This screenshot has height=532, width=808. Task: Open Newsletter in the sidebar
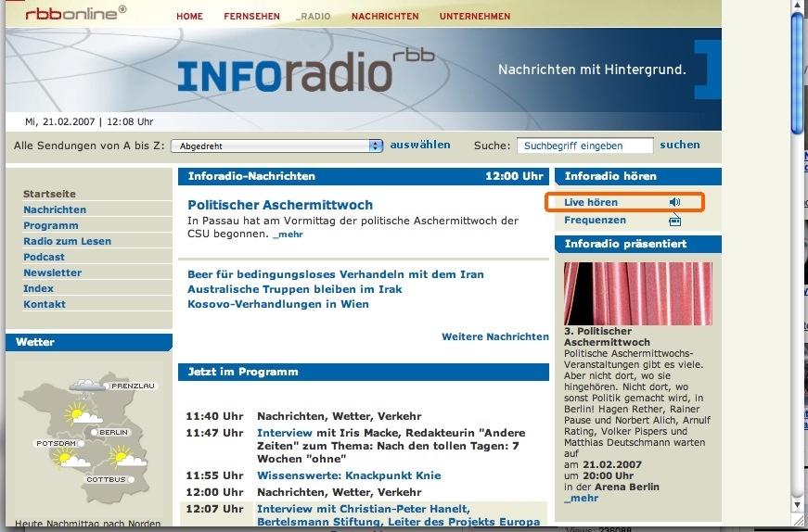click(x=52, y=272)
